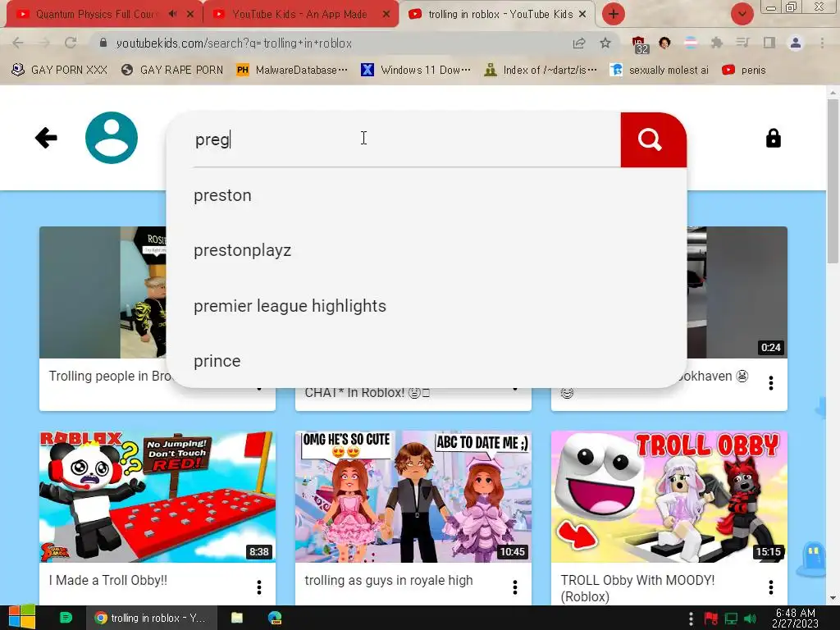
Task: Open the tab search dropdown arrow
Action: point(742,14)
